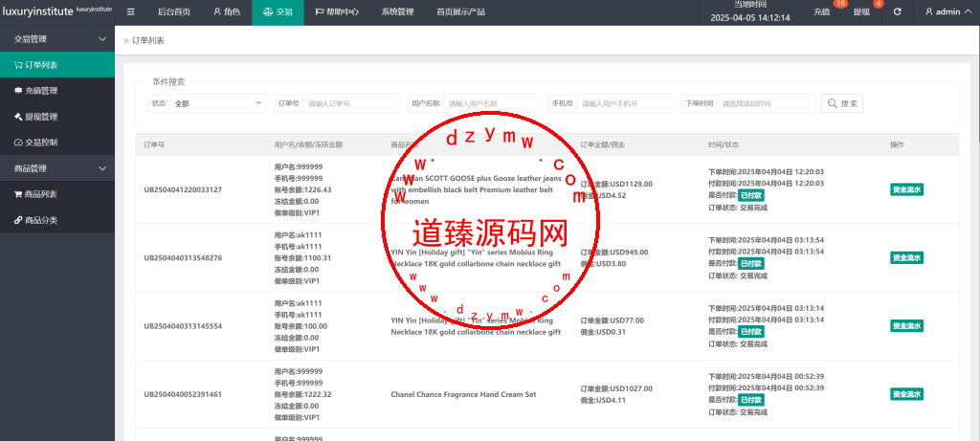This screenshot has height=441, width=980.
Task: Select 订单列表 in the sidebar
Action: click(x=57, y=64)
